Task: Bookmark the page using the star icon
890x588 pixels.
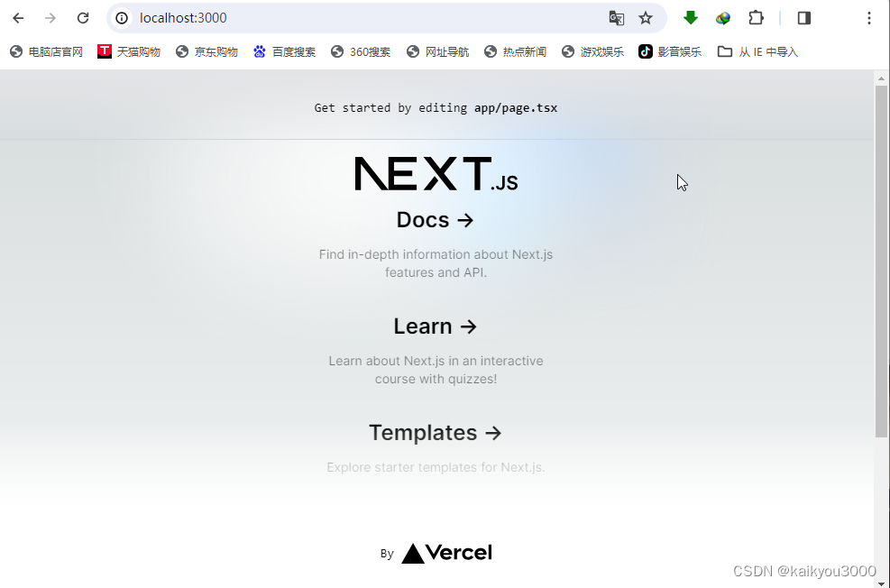Action: pos(646,17)
